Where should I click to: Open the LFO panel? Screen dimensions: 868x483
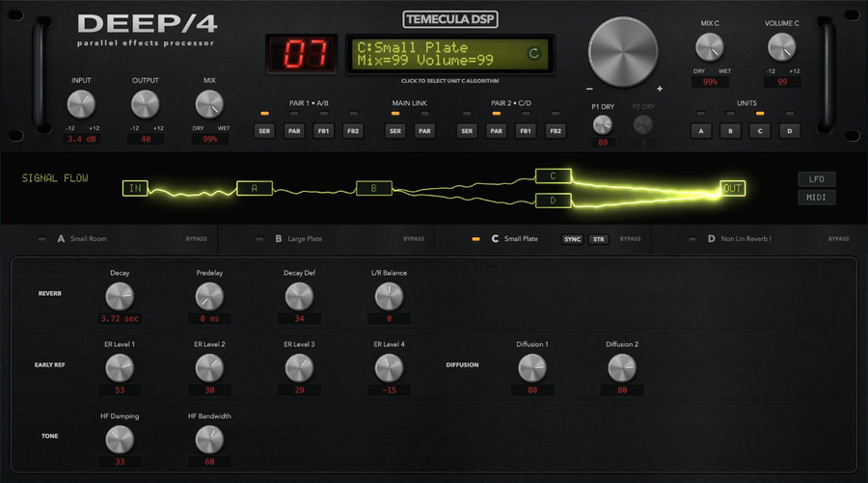pyautogui.click(x=817, y=179)
